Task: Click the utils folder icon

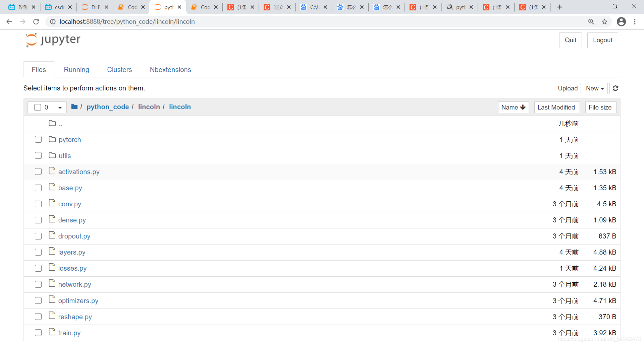Action: coord(52,155)
